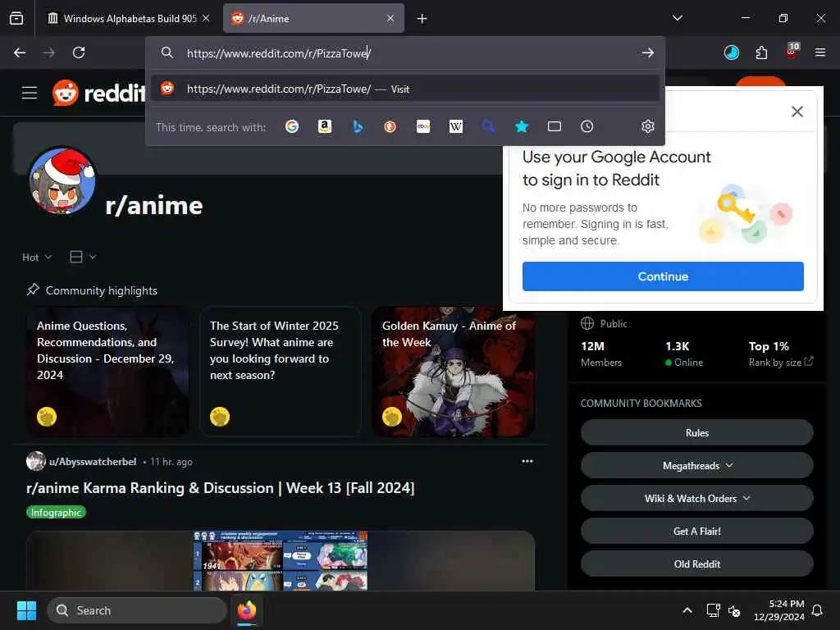Open Windows notification bell
The width and height of the screenshot is (840, 630).
coord(818,610)
